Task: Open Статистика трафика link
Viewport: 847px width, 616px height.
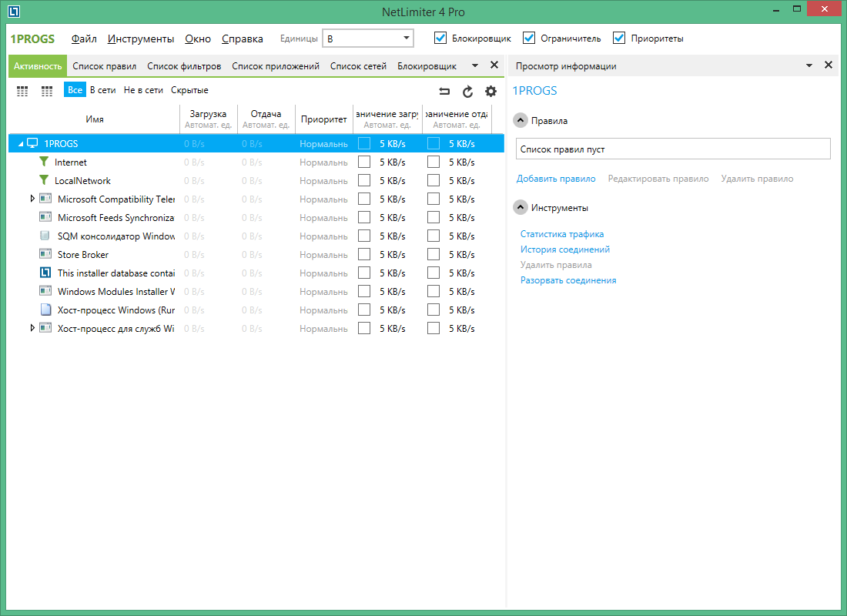Action: tap(561, 234)
